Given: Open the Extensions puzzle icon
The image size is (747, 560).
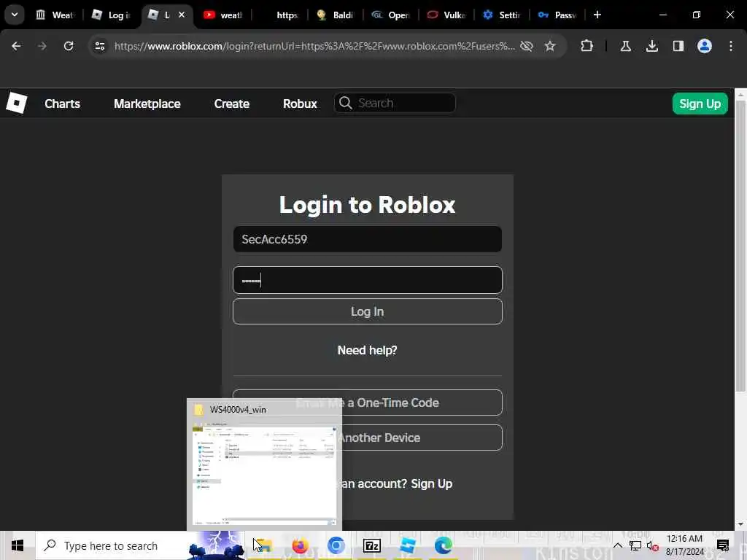Looking at the screenshot, I should pos(587,46).
